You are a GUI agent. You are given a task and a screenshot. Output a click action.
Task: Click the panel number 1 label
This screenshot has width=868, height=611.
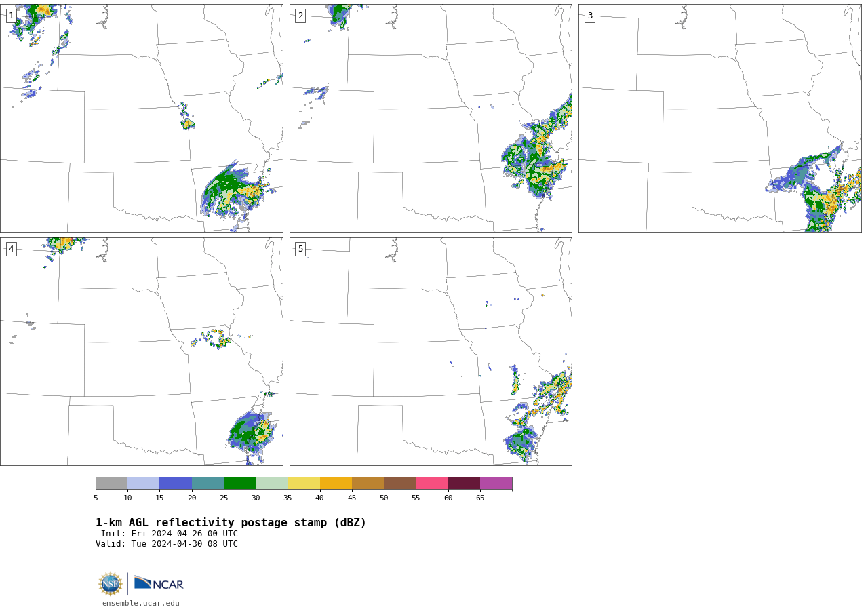point(12,16)
